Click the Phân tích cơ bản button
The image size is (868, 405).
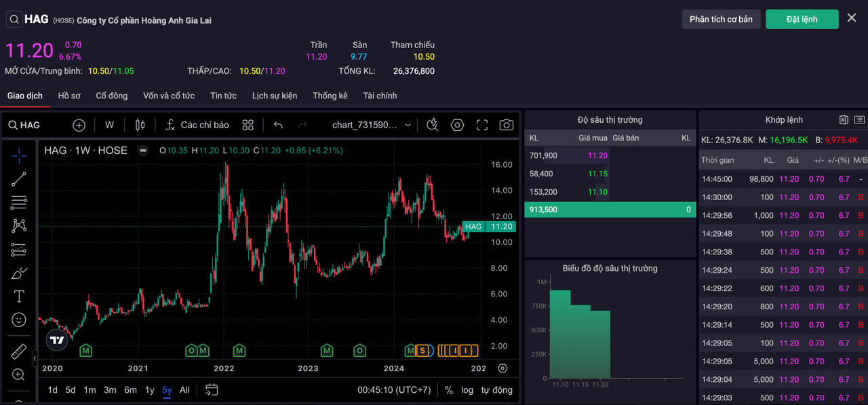tap(721, 19)
